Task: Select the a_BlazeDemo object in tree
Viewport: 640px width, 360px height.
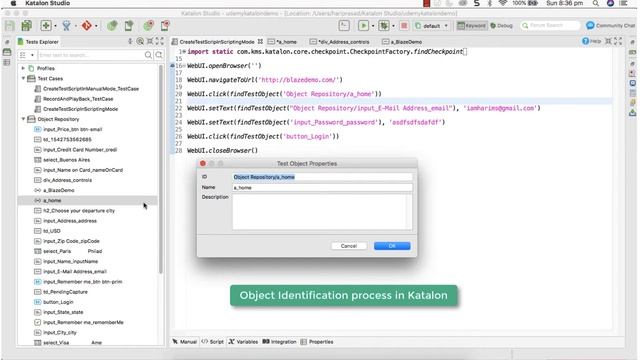Action: (x=59, y=190)
